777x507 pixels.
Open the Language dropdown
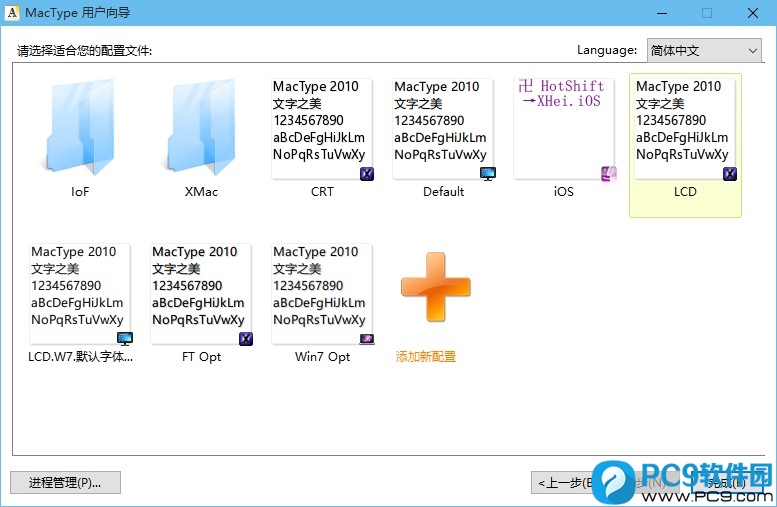point(704,51)
